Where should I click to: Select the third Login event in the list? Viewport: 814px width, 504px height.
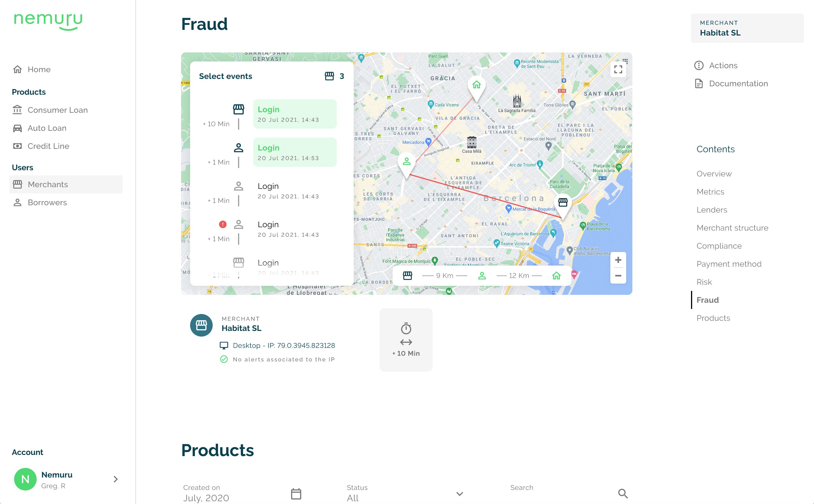point(295,190)
